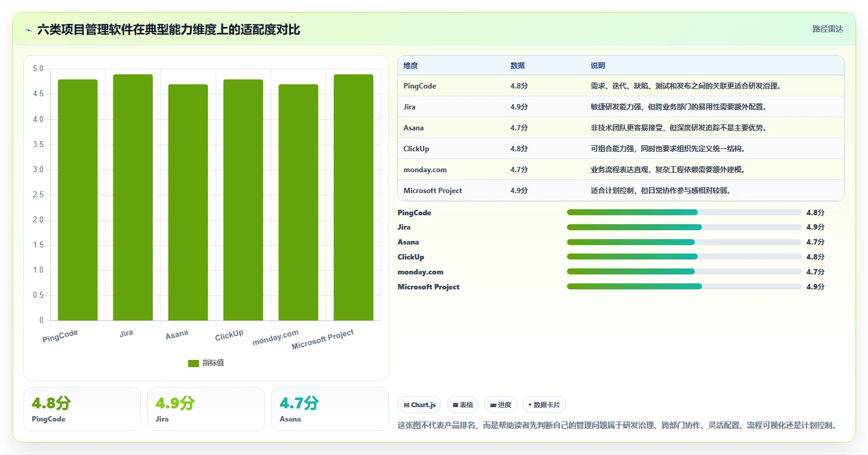This screenshot has width=868, height=455.
Task: Click the Microsoft Project x-axis label
Action: click(323, 340)
